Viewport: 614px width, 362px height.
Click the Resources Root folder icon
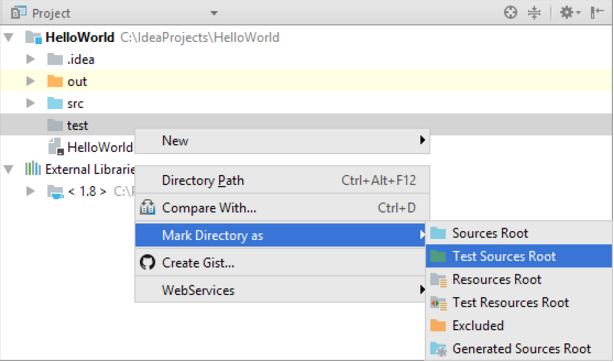click(439, 280)
